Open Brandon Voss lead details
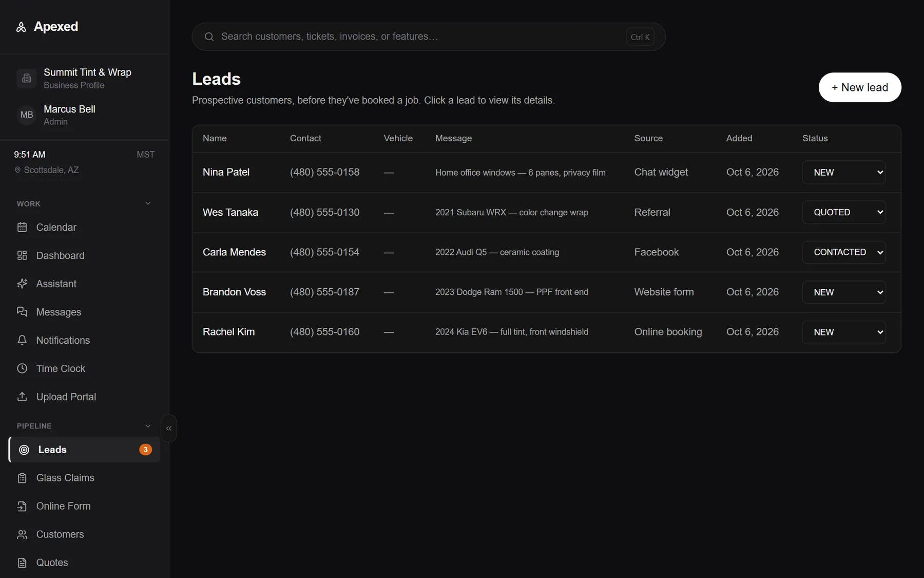 (234, 292)
